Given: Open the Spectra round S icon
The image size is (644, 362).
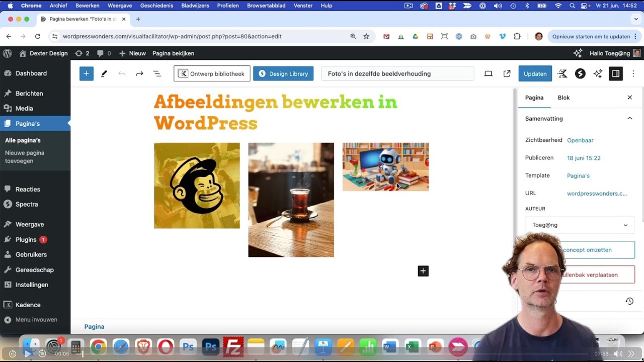Looking at the screenshot, I should click(580, 73).
